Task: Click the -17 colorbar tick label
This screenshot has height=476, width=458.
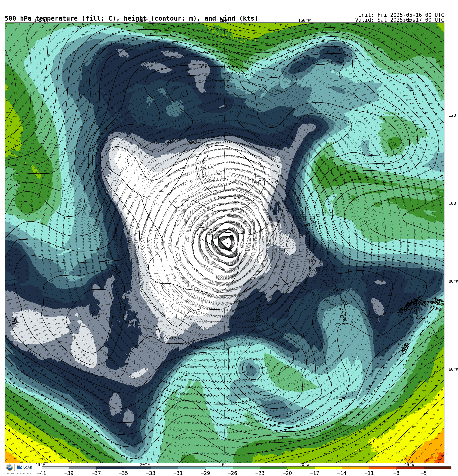Action: (x=314, y=473)
